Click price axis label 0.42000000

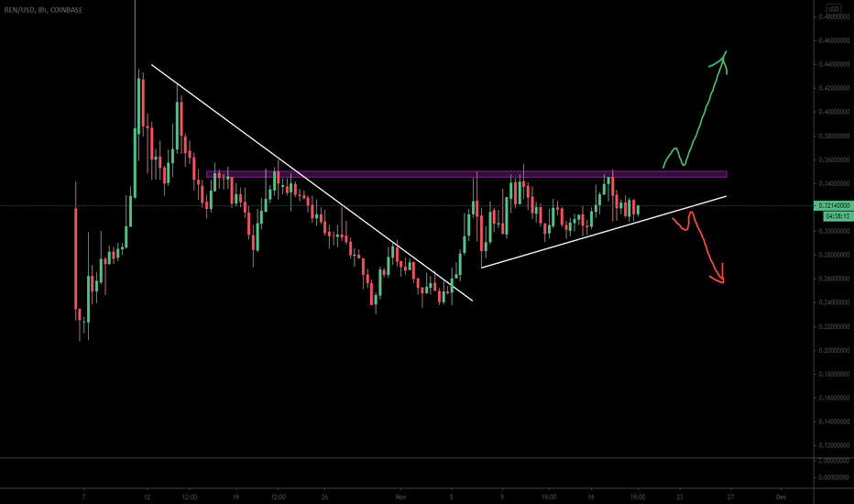tap(834, 88)
